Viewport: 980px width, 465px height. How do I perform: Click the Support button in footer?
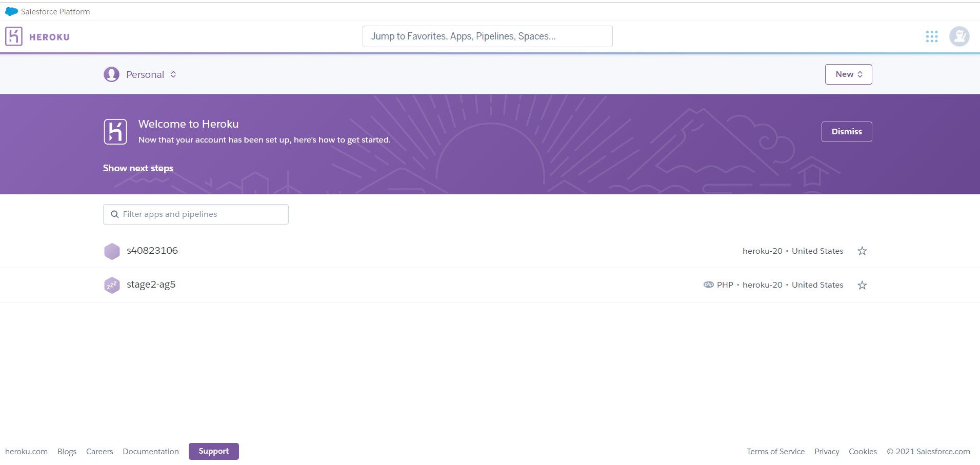coord(214,451)
